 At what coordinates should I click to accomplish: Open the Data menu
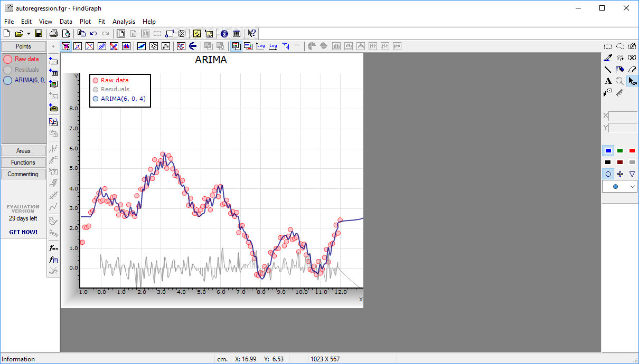click(x=66, y=22)
